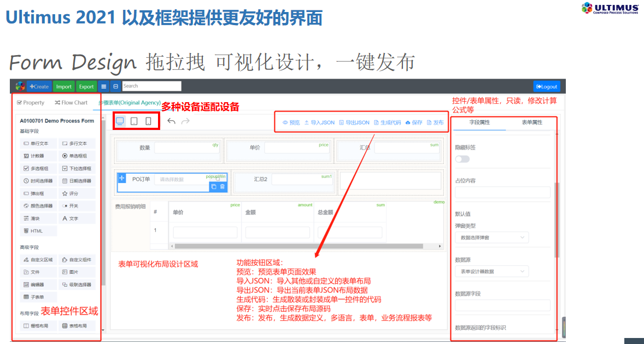The height and width of the screenshot is (344, 644).
Task: Open the 弹窗类型 dropdown
Action: click(x=492, y=238)
